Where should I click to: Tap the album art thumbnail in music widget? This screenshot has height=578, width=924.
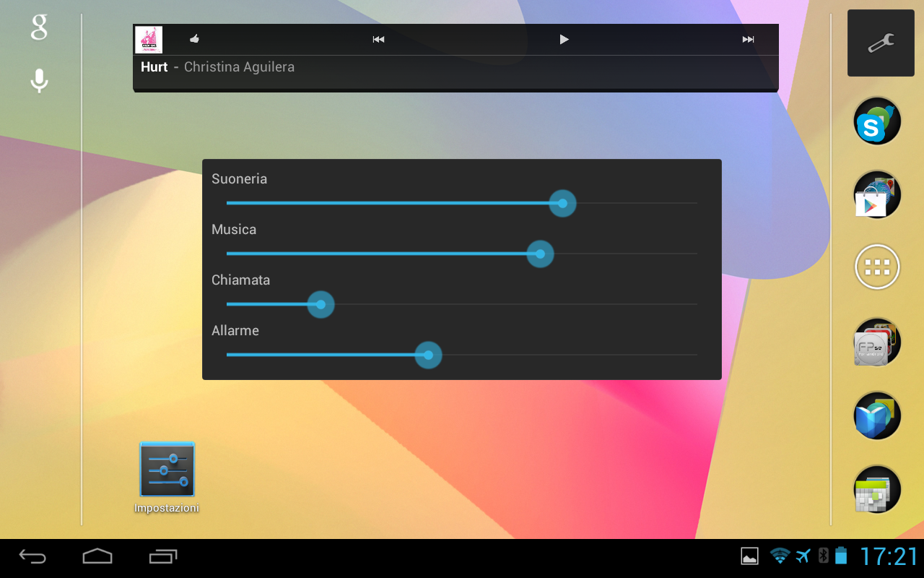[x=149, y=40]
